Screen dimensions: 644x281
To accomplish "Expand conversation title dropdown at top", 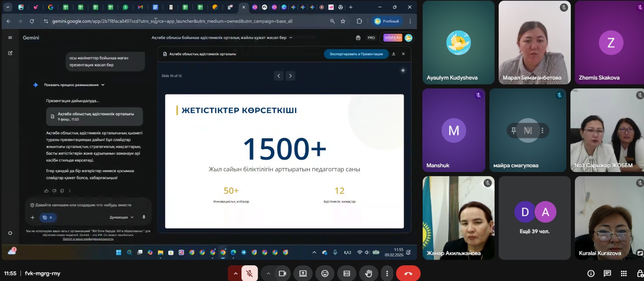I will click(x=291, y=38).
